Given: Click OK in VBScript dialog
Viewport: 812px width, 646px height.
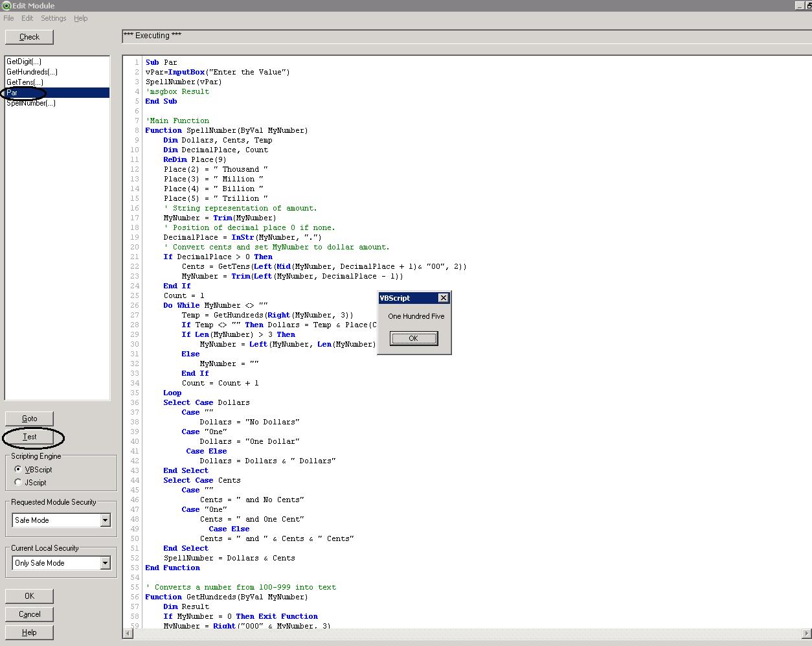Looking at the screenshot, I should pyautogui.click(x=414, y=338).
